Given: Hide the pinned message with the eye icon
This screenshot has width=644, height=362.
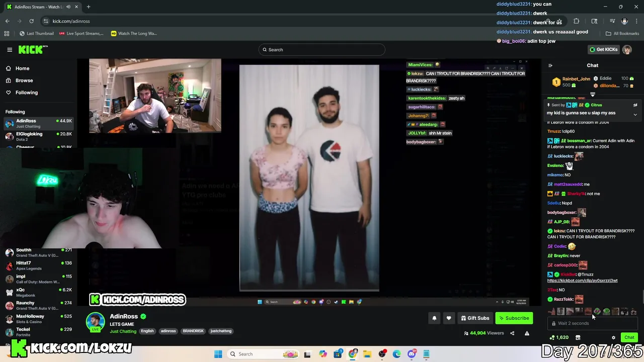Looking at the screenshot, I should [635, 105].
